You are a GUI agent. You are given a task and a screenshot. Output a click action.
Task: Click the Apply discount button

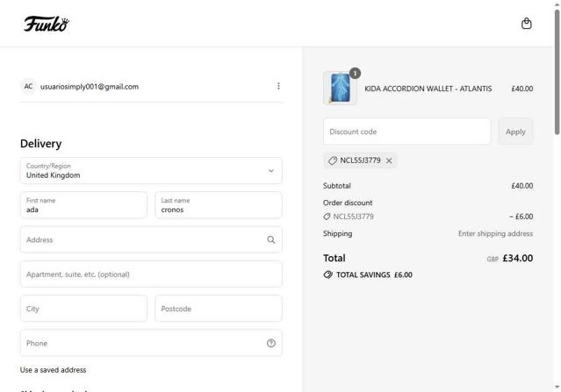(515, 132)
